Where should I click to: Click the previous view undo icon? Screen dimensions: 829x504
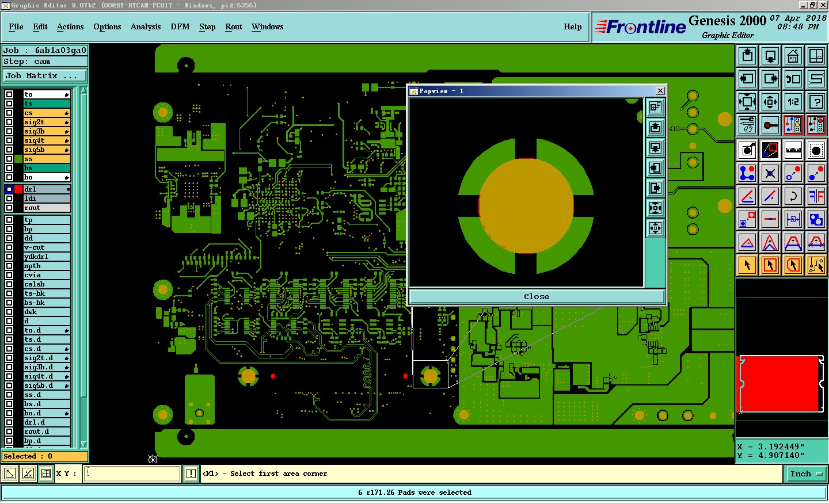coord(793,79)
